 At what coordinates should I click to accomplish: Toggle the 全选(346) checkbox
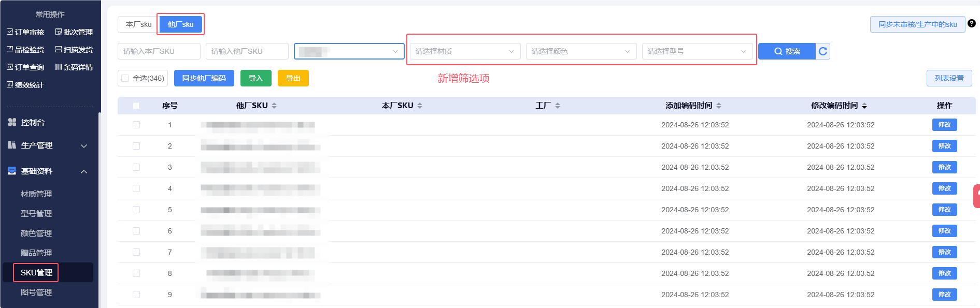click(125, 78)
